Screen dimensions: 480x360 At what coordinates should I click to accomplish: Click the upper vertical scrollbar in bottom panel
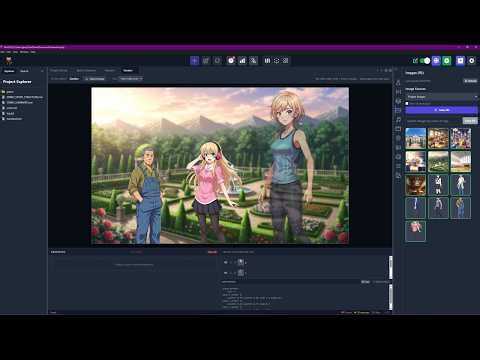[x=391, y=267]
